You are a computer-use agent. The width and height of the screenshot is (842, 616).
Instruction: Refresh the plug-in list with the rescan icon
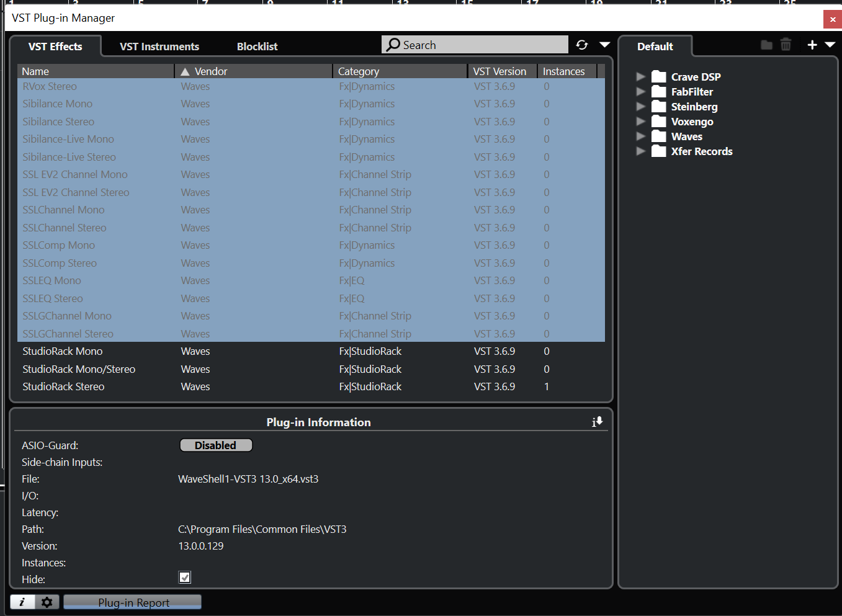[x=581, y=45]
